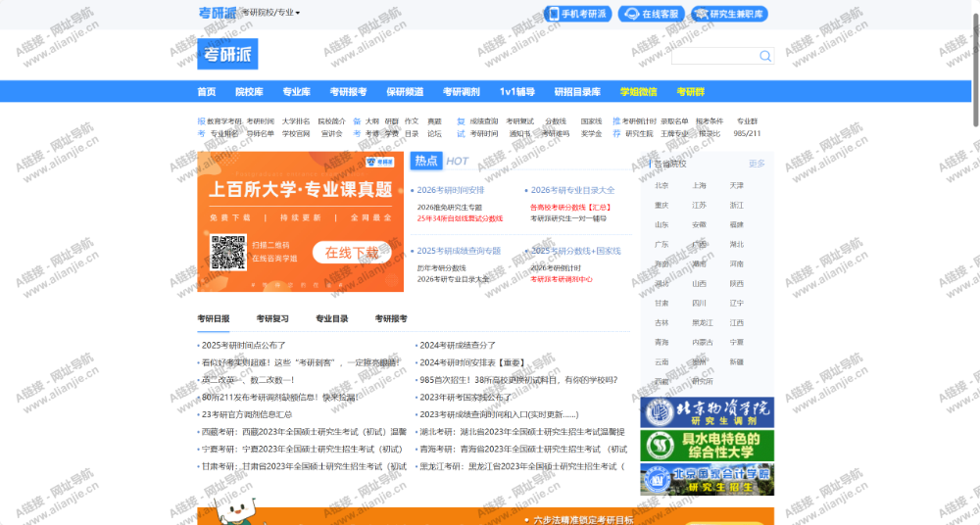980x525 pixels.
Task: Open 各高校考研分数线【汇总】 link
Action: 570,208
